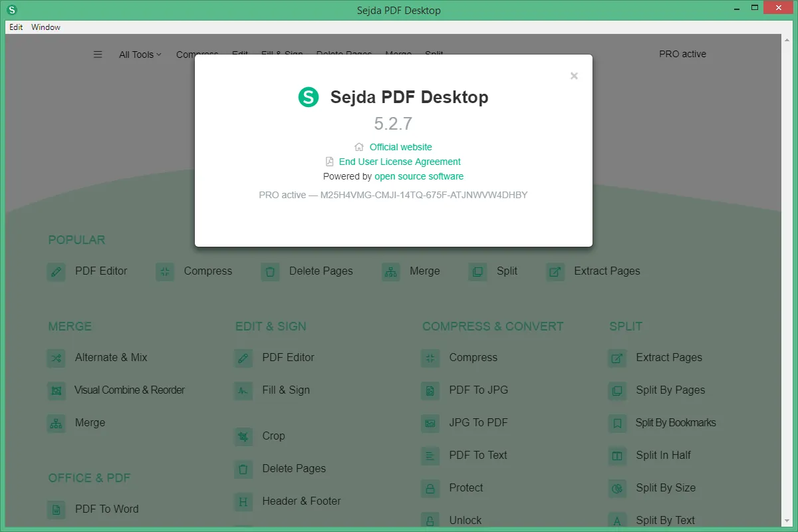
Task: Click the Split By Pages icon
Action: [617, 390]
